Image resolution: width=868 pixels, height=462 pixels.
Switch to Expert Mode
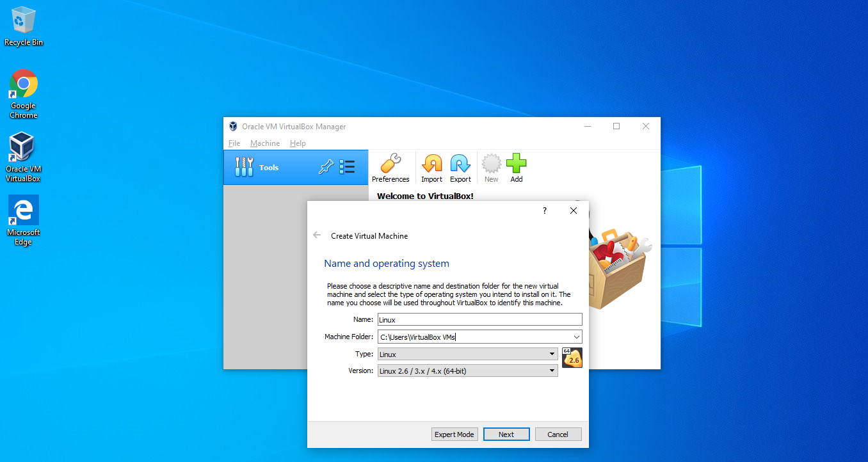point(454,434)
